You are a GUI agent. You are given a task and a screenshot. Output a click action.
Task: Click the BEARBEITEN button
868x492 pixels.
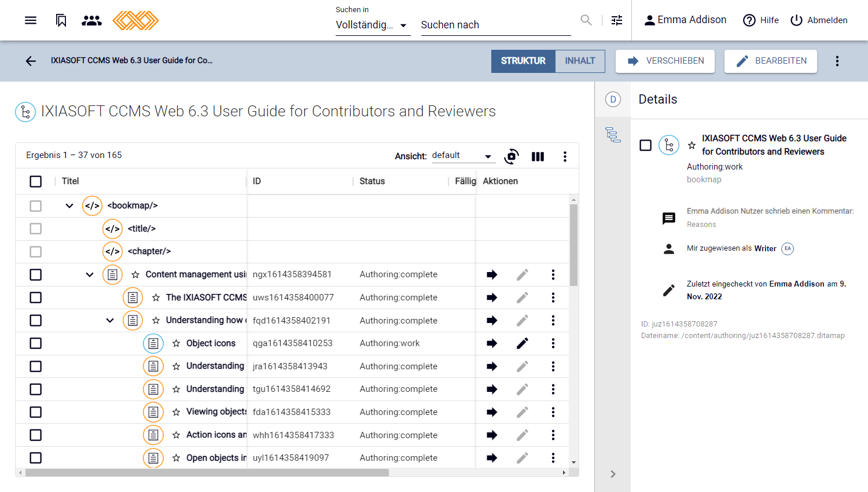[x=771, y=61]
